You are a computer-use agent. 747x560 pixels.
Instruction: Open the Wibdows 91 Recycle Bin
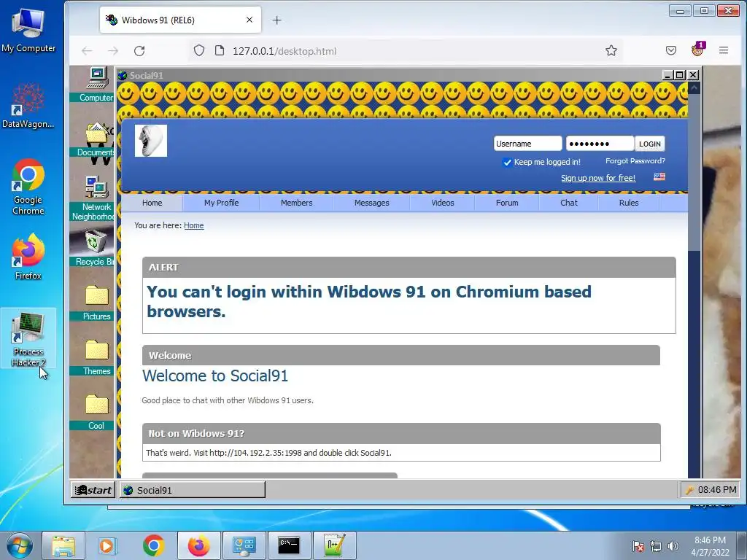click(x=96, y=248)
